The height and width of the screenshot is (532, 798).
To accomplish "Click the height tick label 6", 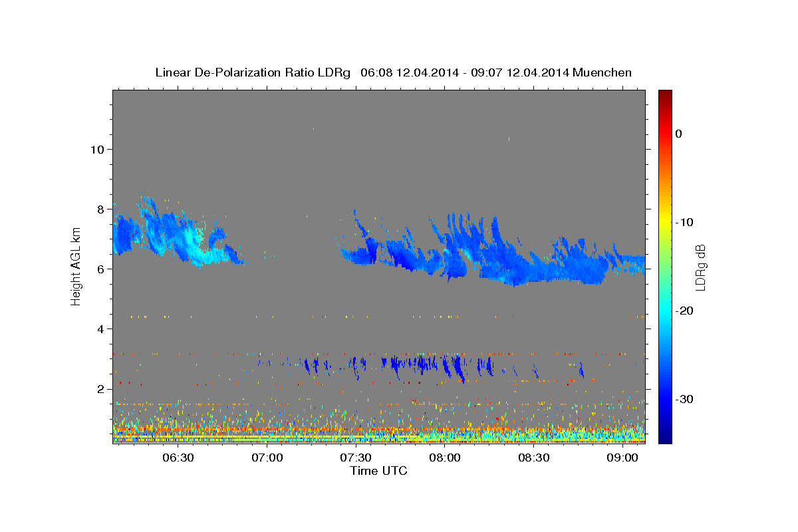I will click(99, 269).
